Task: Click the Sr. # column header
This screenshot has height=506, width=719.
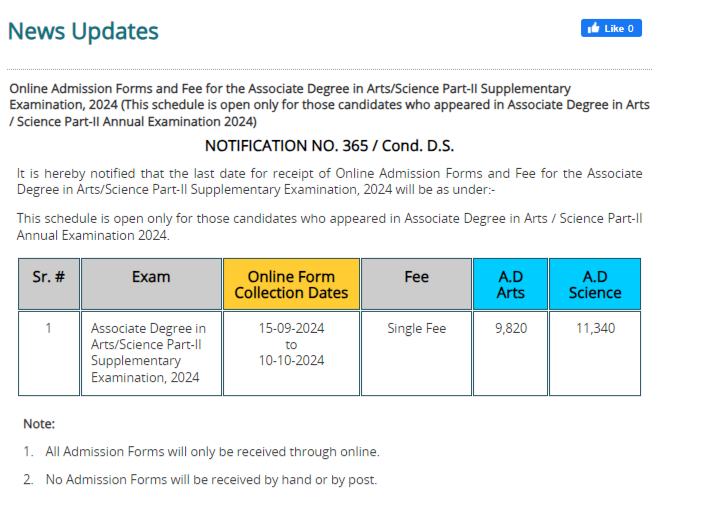Action: [48, 277]
